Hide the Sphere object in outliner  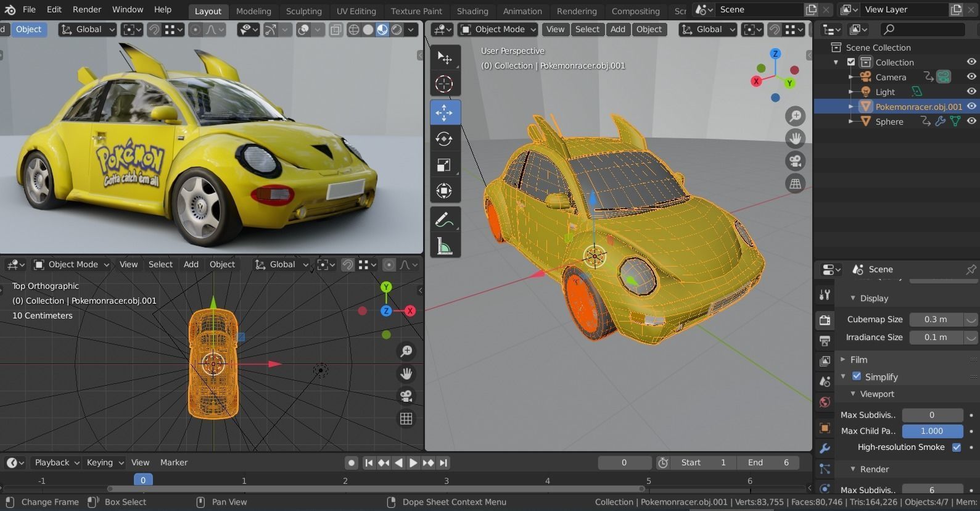(x=971, y=121)
